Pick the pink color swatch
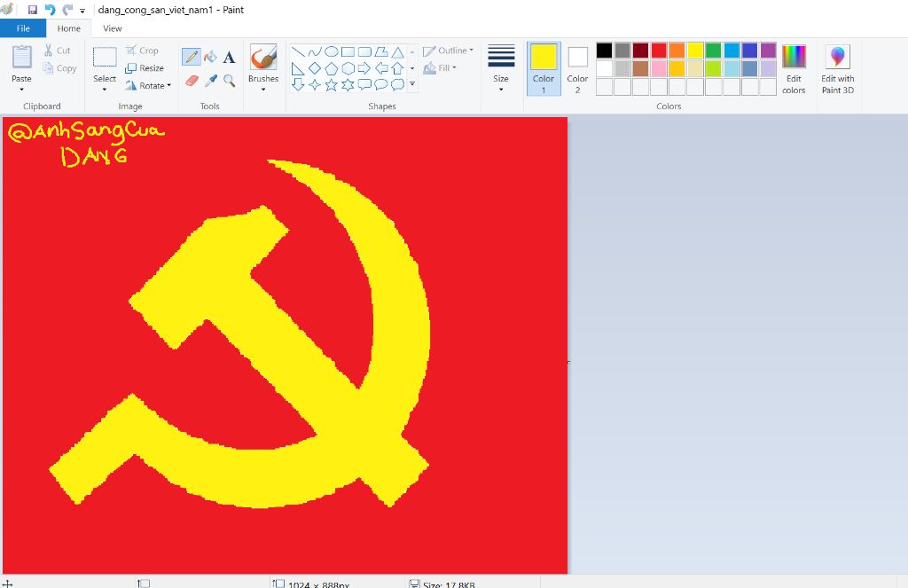This screenshot has width=908, height=588. pyautogui.click(x=659, y=68)
